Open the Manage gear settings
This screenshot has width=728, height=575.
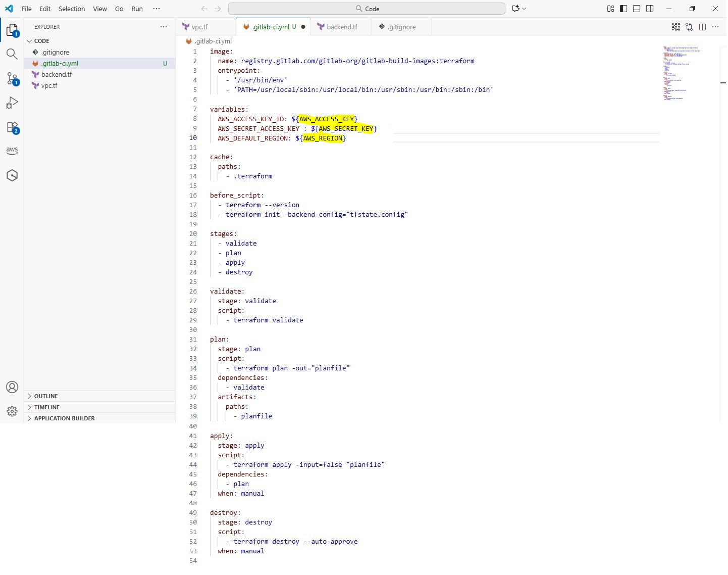12,411
